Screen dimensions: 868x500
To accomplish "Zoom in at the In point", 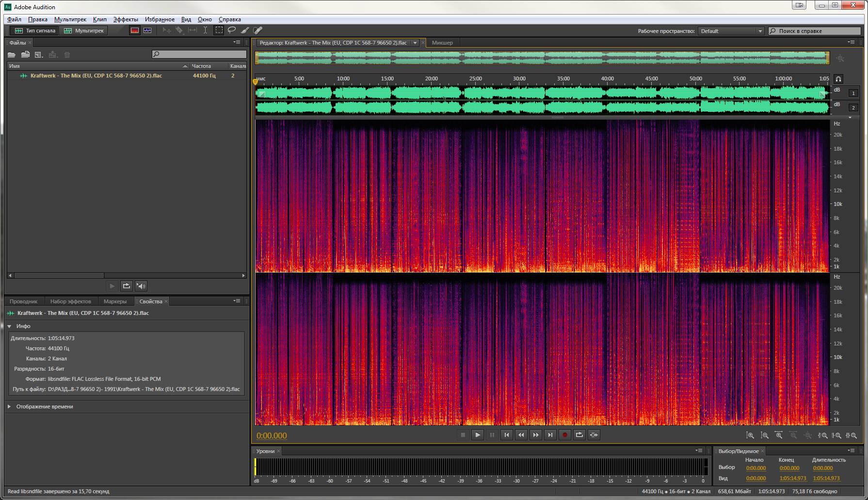I will coord(822,436).
